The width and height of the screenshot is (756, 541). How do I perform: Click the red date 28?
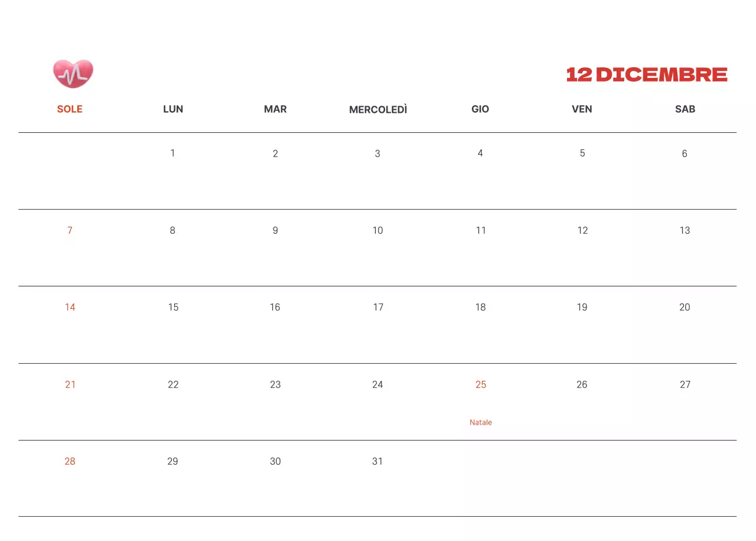click(x=70, y=461)
